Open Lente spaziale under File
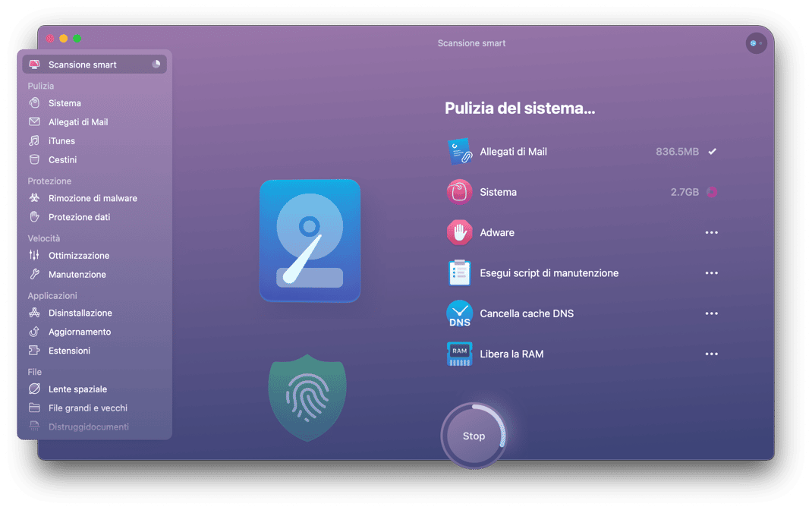 (x=94, y=389)
